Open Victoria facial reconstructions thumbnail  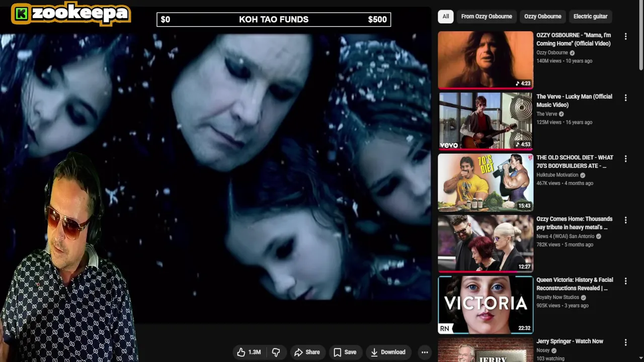486,305
